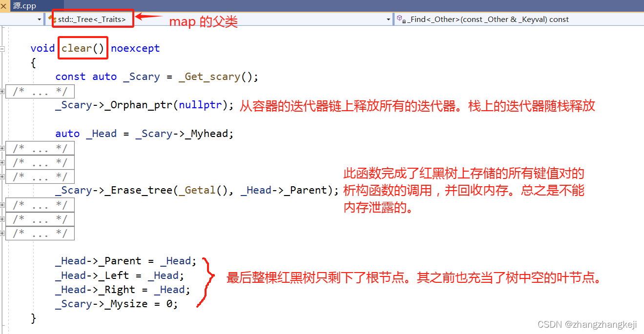This screenshot has height=334, width=644.
Task: Click the member icon beside _Find<_Other>
Action: point(400,20)
